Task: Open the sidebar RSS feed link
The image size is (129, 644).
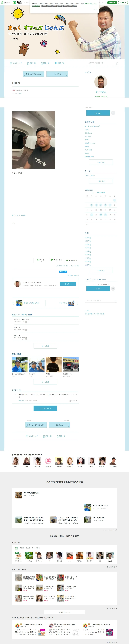Action: coord(87,311)
